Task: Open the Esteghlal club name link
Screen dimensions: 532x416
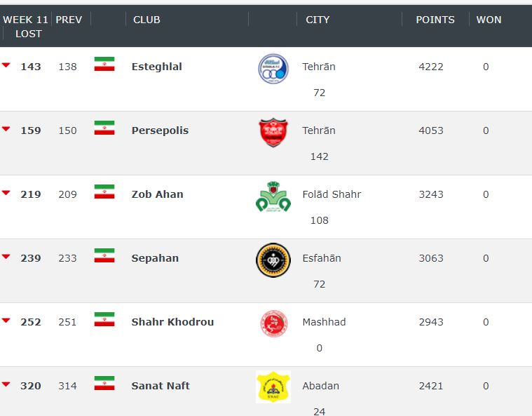Action: pyautogui.click(x=156, y=67)
